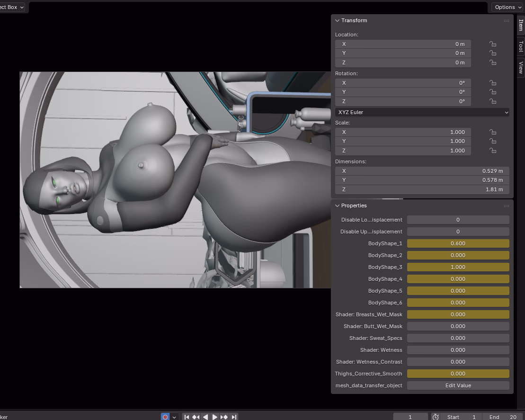
Task: Lock the Scale Y value
Action: (x=493, y=141)
